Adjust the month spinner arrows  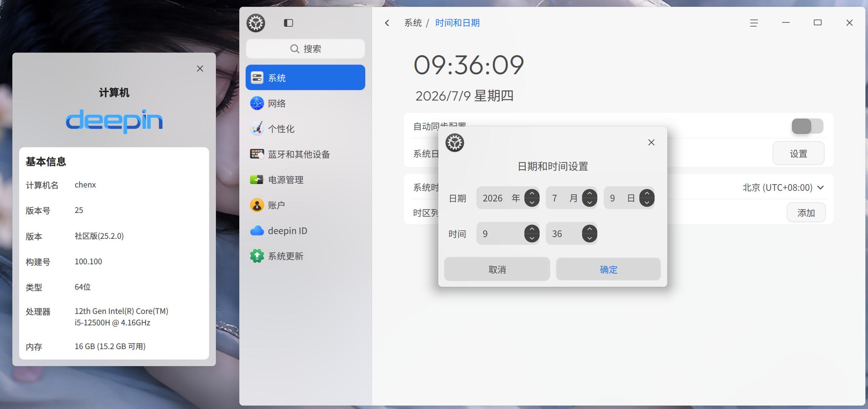point(590,198)
